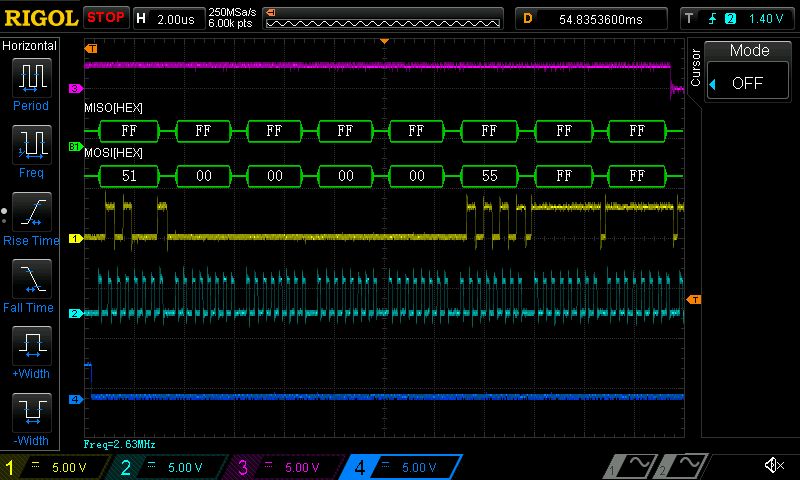This screenshot has width=800, height=480.
Task: Click the trigger level 1.40 V readout
Action: click(x=766, y=19)
